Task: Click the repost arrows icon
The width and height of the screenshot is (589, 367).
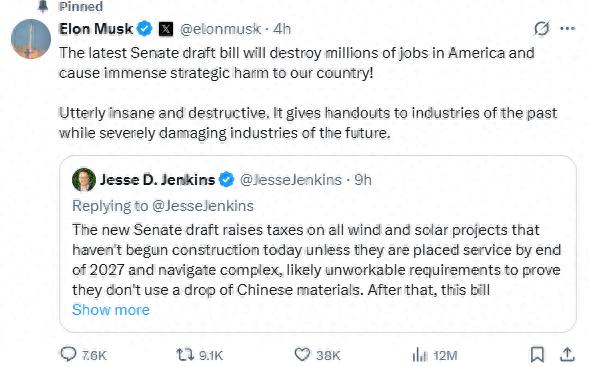Action: pyautogui.click(x=185, y=354)
